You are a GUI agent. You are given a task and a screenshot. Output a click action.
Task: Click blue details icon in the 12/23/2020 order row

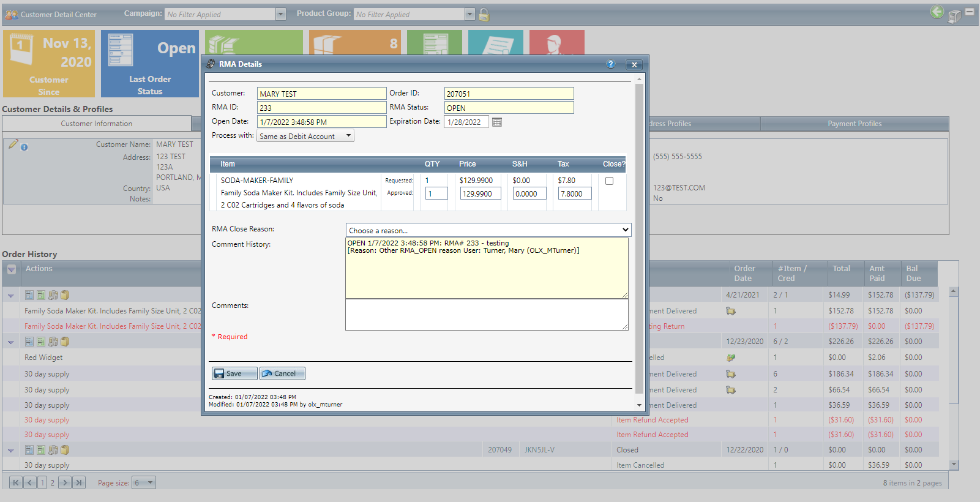29,342
